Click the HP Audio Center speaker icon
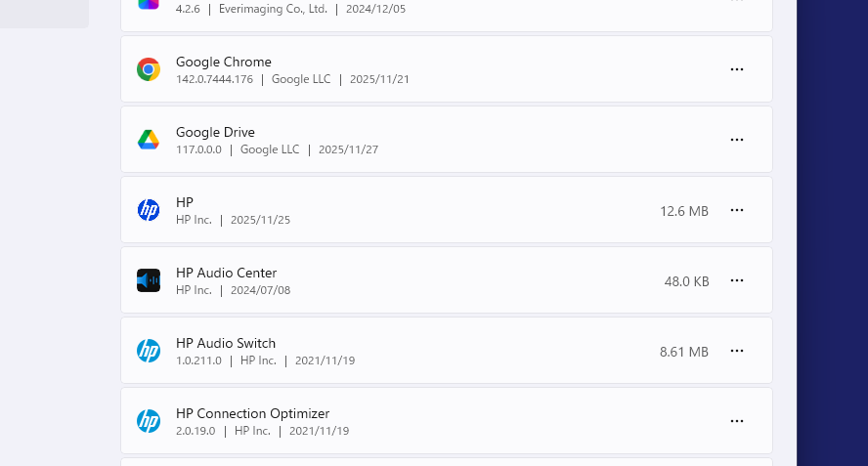The image size is (868, 466). [x=149, y=280]
